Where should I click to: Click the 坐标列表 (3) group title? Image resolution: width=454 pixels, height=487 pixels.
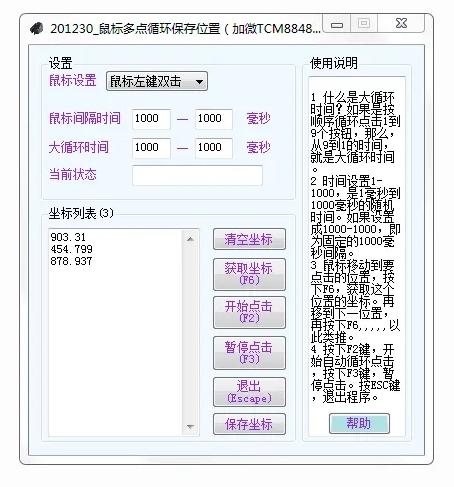point(81,213)
